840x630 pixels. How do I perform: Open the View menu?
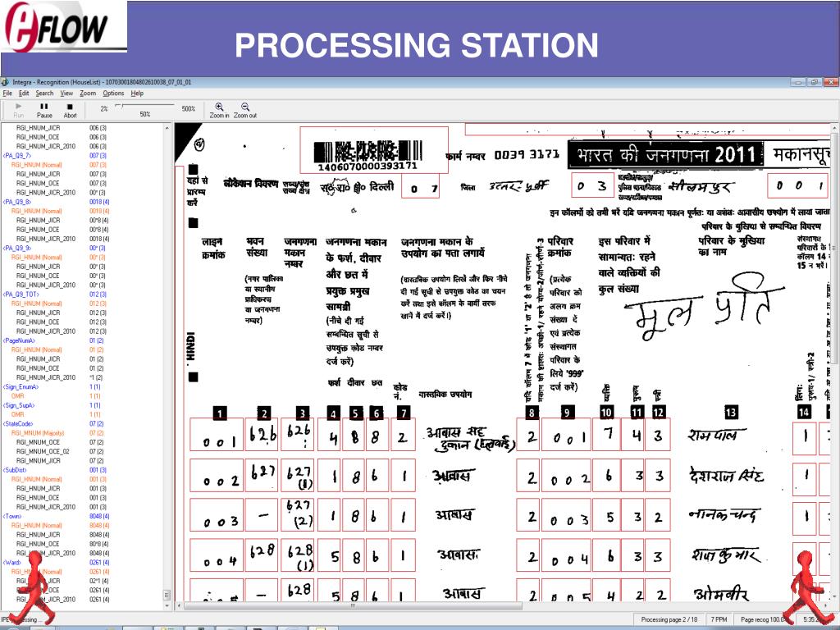pyautogui.click(x=66, y=94)
